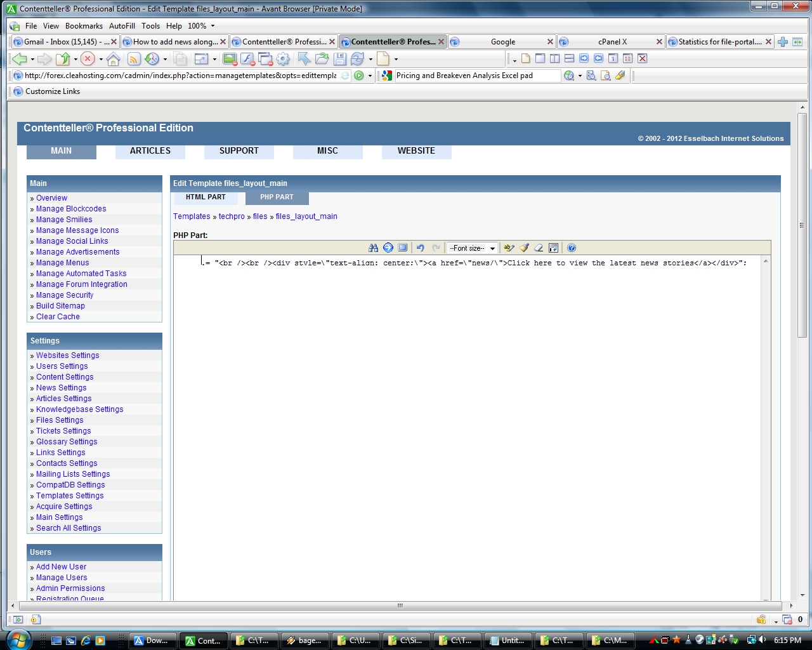Open the Bookmarks menu
The height and width of the screenshot is (650, 812).
[84, 26]
